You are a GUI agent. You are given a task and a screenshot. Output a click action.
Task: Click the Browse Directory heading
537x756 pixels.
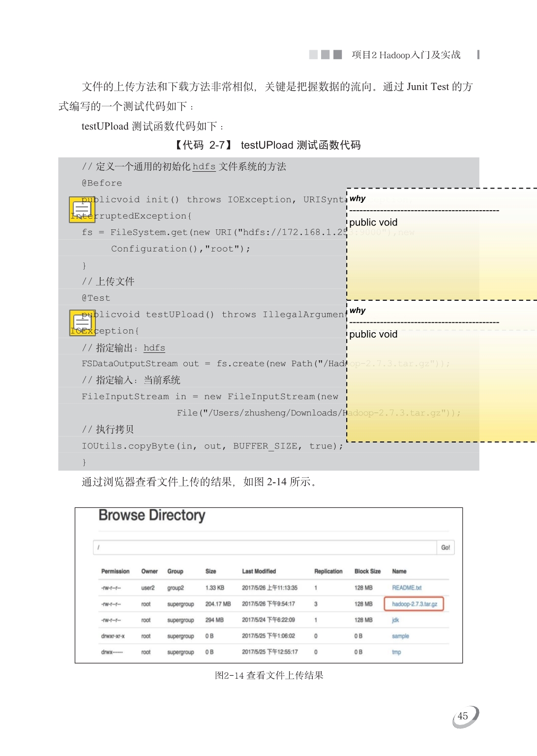tap(151, 515)
